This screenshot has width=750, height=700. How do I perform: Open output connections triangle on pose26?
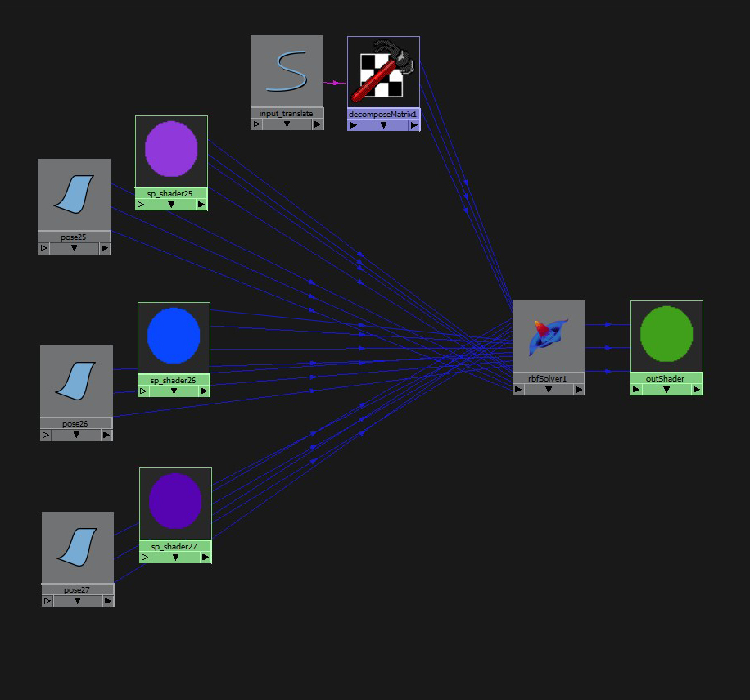coord(106,435)
